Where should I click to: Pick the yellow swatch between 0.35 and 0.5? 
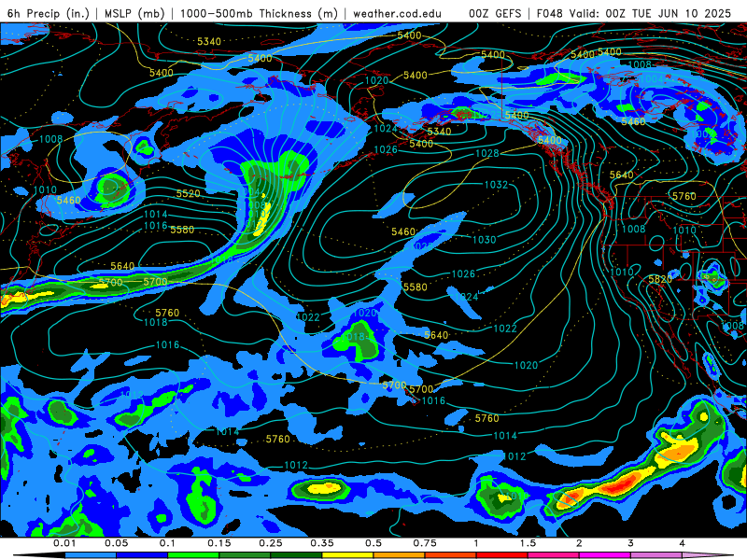(347, 555)
